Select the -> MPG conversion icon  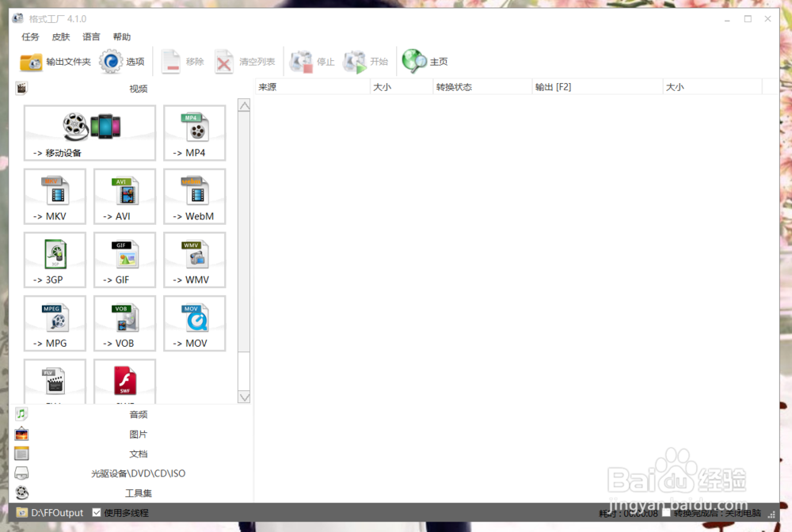[x=55, y=324]
